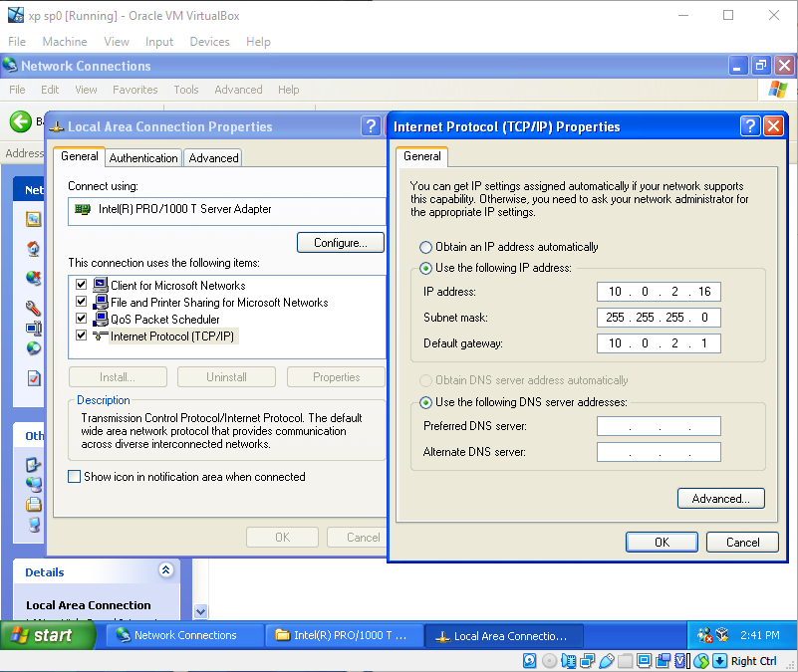The image size is (798, 672).
Task: Click VirtualBox shared folders status icon
Action: click(x=626, y=661)
